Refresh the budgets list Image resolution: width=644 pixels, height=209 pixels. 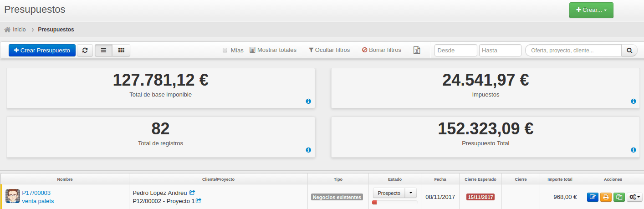(85, 51)
